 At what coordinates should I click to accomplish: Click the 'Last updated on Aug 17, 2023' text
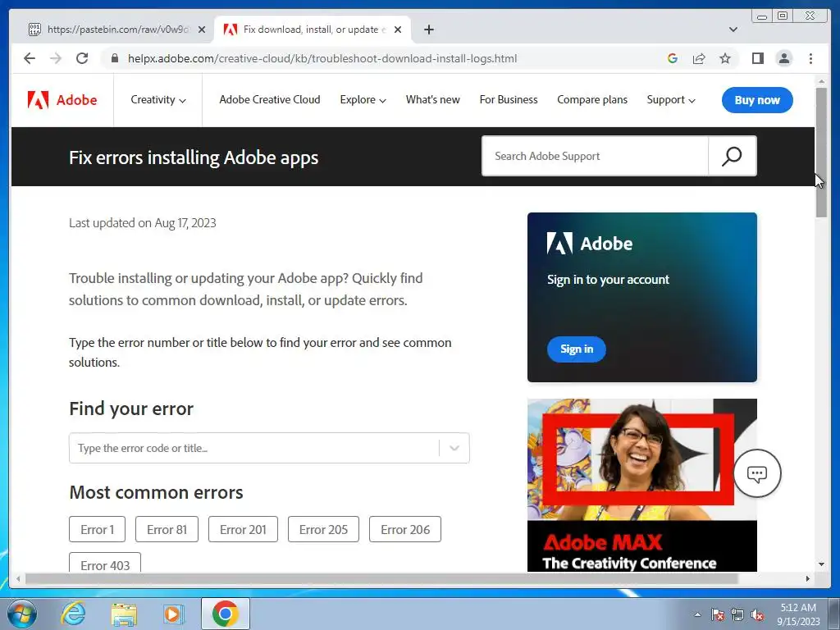(143, 223)
